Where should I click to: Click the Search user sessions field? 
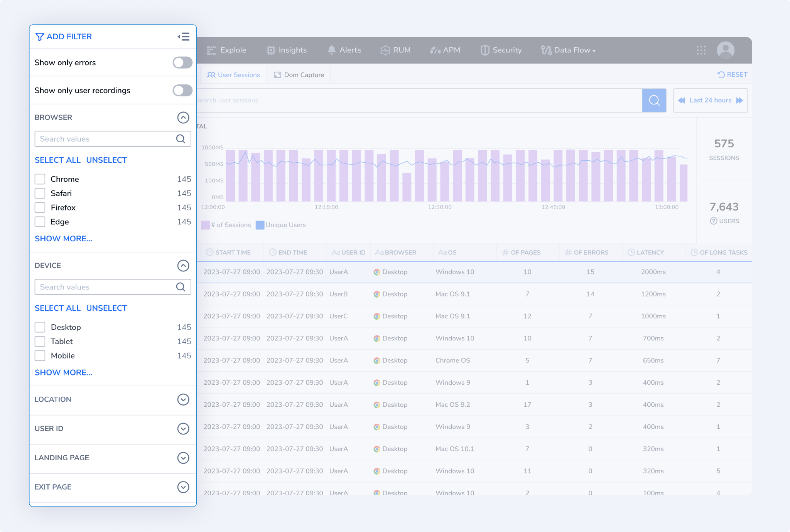point(419,100)
